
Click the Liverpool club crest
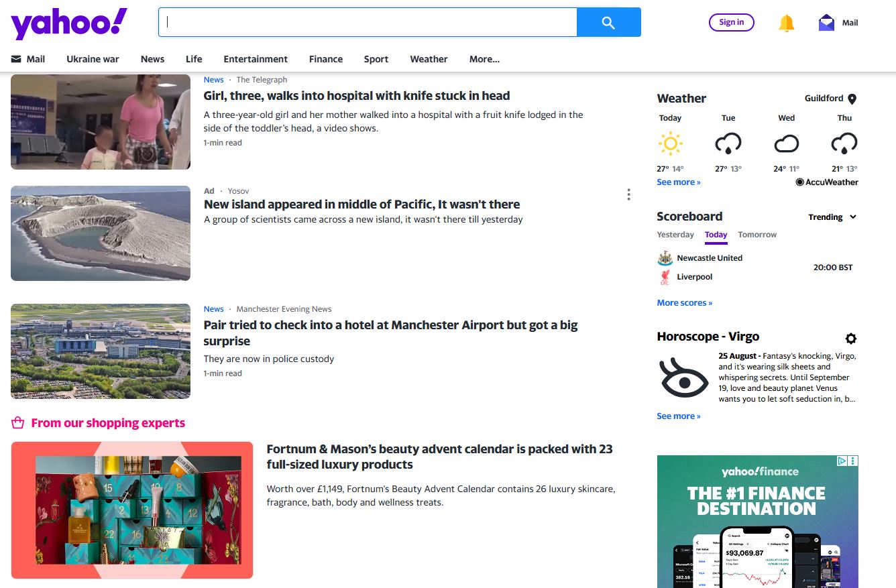pos(665,276)
